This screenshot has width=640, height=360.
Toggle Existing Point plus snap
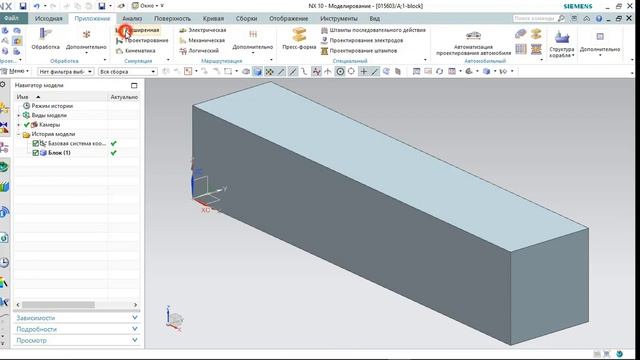(363, 71)
